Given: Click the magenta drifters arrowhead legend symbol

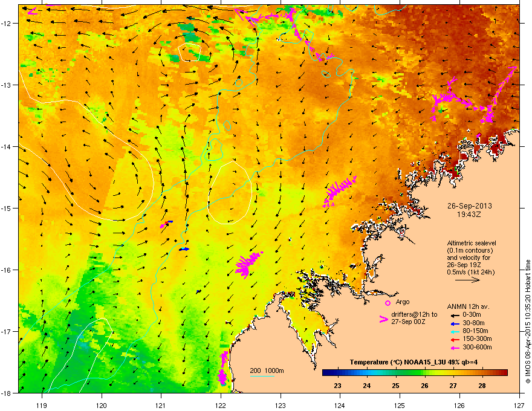Looking at the screenshot, I should click(383, 319).
